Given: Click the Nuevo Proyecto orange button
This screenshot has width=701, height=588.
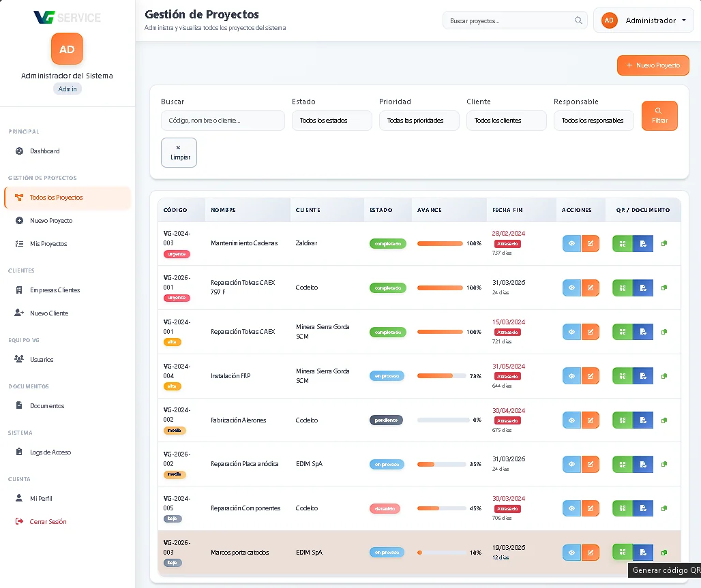Looking at the screenshot, I should pyautogui.click(x=653, y=65).
